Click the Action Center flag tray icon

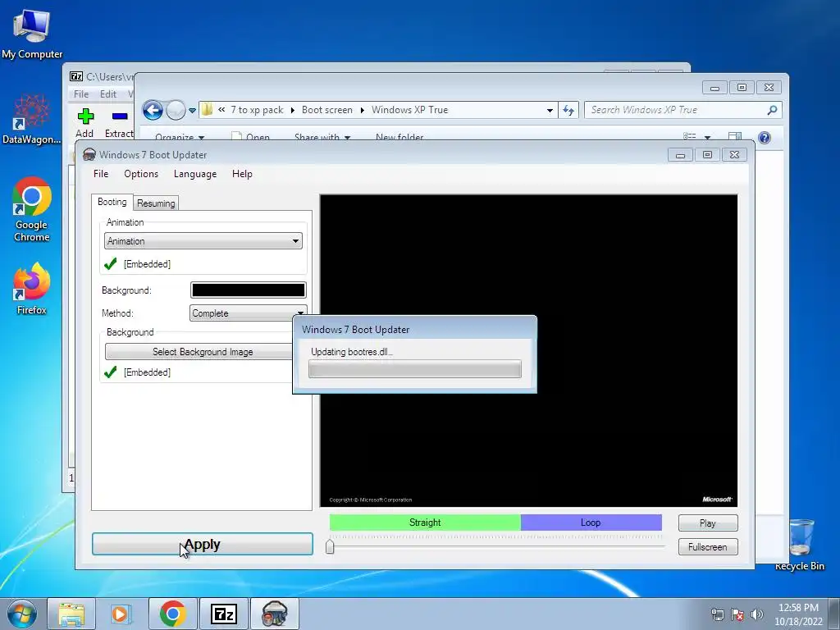(737, 615)
